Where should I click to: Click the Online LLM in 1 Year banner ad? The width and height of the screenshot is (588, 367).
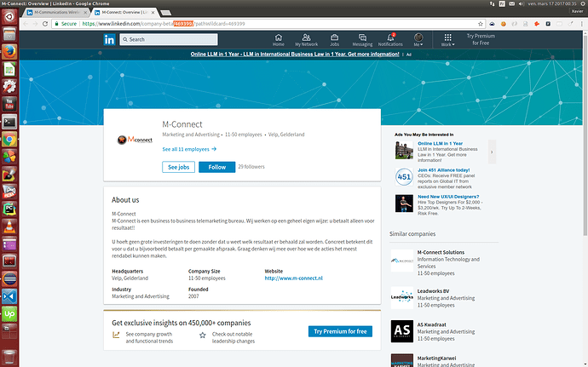click(x=294, y=54)
